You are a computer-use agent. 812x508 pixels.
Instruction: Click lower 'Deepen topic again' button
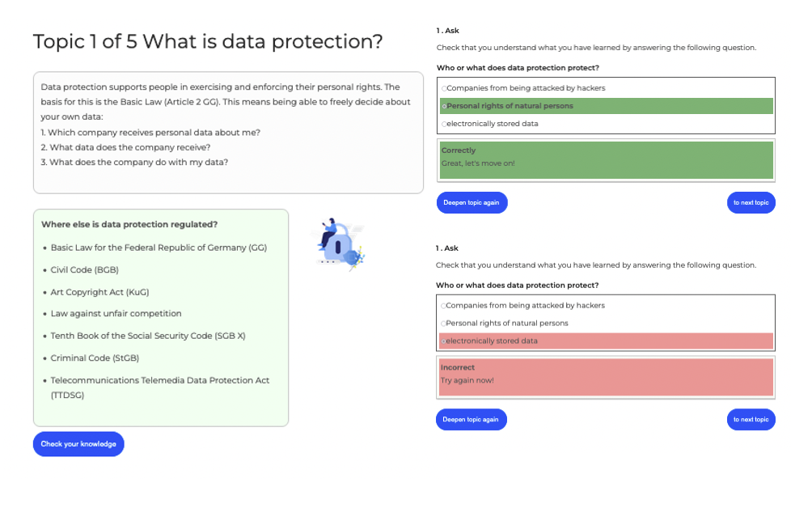(472, 420)
